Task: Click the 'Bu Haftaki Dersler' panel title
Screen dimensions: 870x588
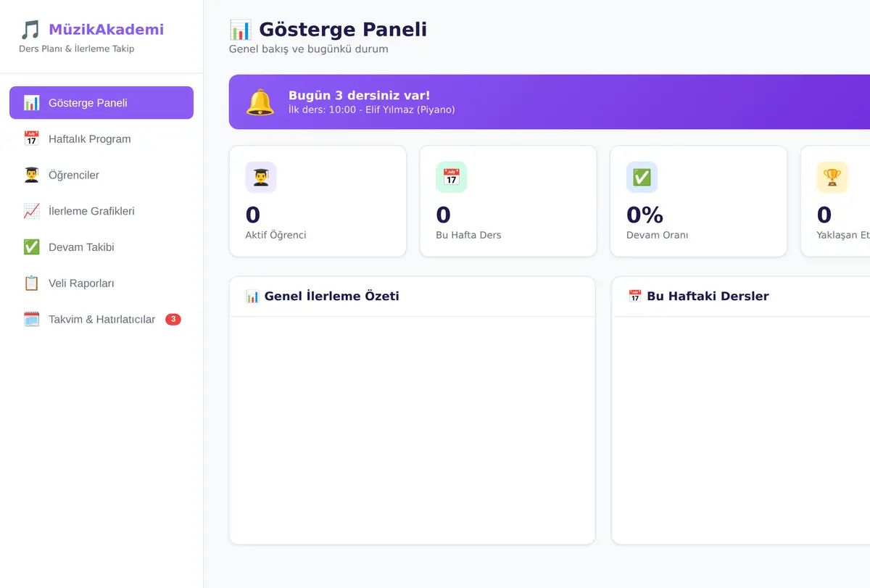Action: pyautogui.click(x=708, y=296)
